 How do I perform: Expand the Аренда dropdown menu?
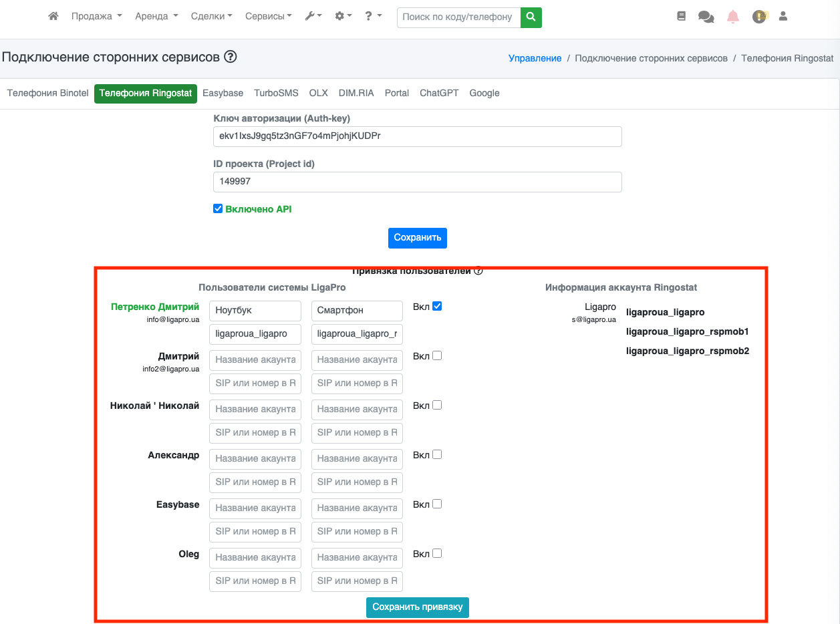click(156, 16)
